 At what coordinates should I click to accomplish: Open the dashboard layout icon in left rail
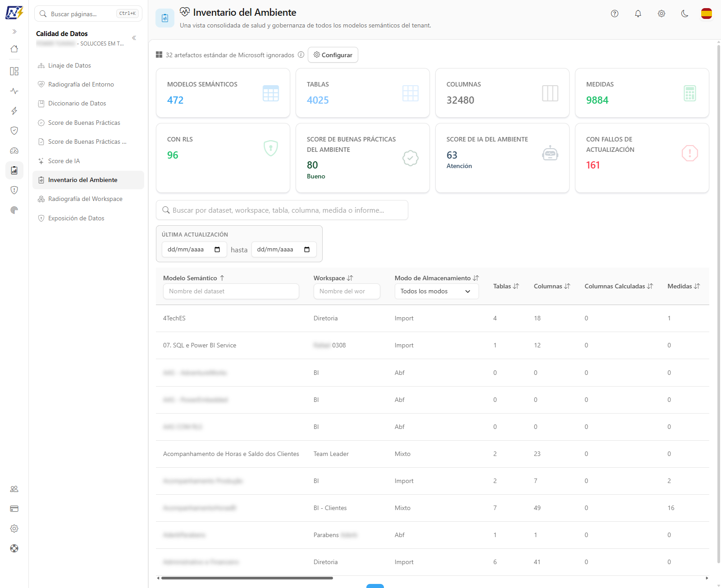[14, 71]
